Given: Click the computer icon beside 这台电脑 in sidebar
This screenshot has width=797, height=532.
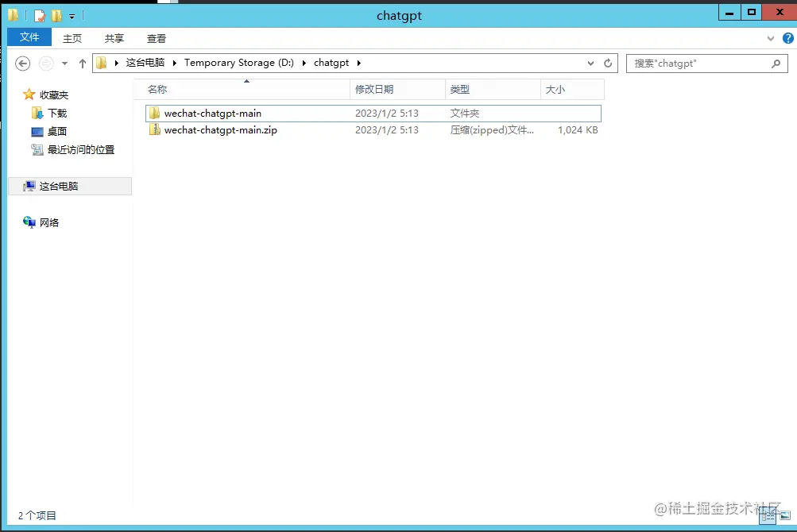Looking at the screenshot, I should pyautogui.click(x=29, y=186).
